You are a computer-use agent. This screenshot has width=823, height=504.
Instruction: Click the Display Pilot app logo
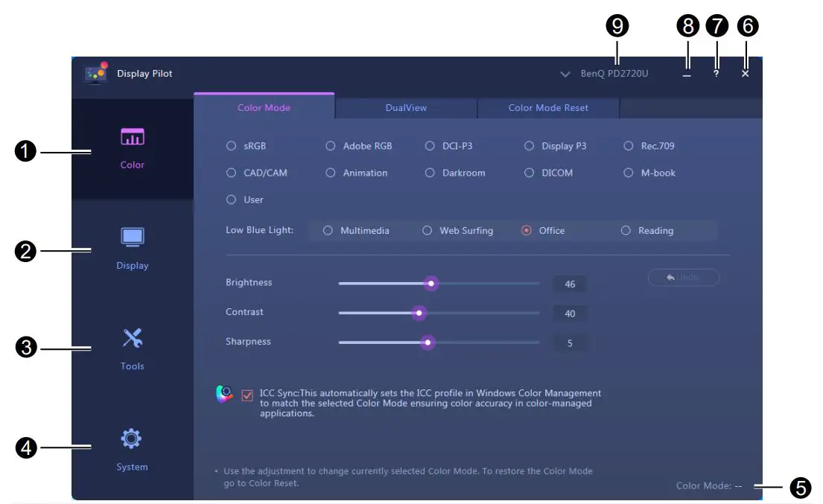tap(95, 73)
